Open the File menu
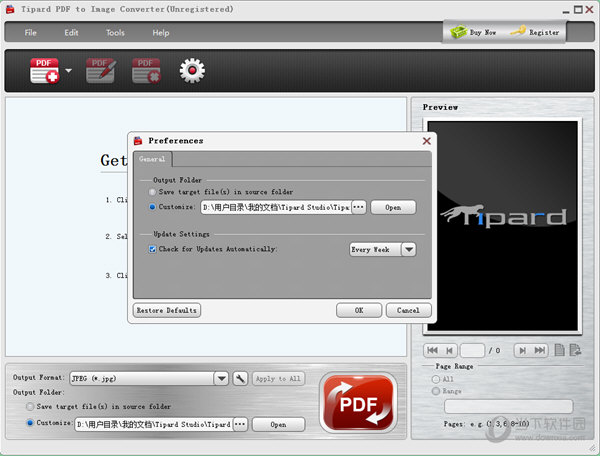This screenshot has width=600, height=456. coord(31,33)
